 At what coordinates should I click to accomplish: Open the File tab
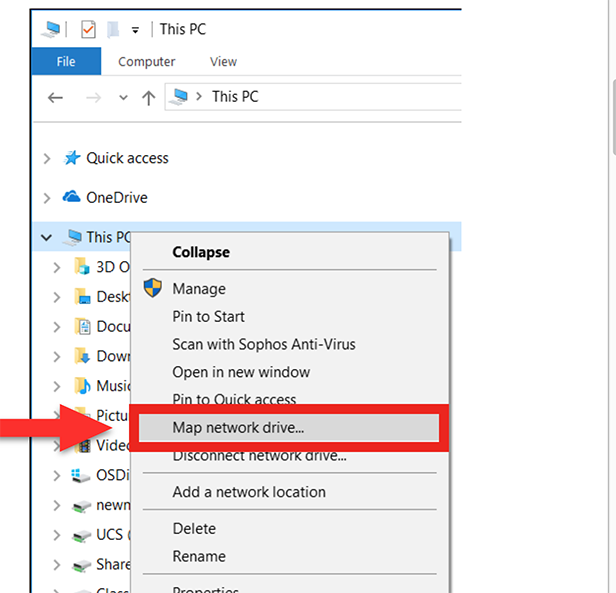click(66, 61)
